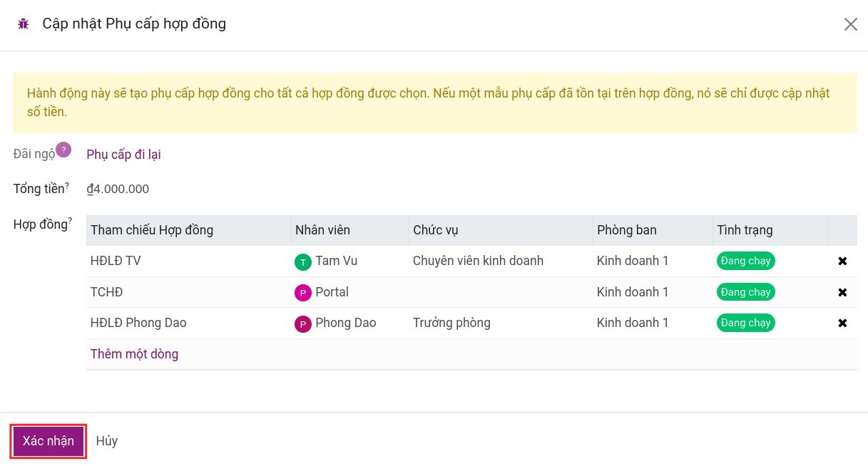Viewport: 868px width, 466px height.
Task: Sort by the Phòng ban column header
Action: pos(626,230)
